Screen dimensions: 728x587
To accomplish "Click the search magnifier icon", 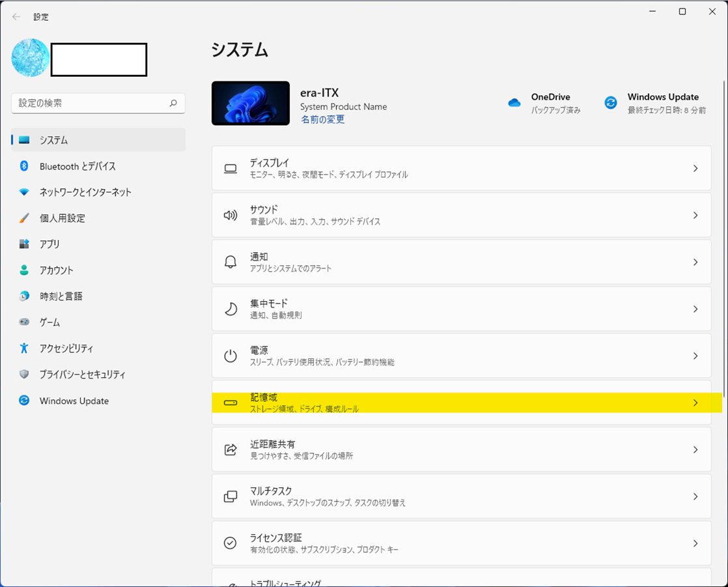I will pos(173,103).
